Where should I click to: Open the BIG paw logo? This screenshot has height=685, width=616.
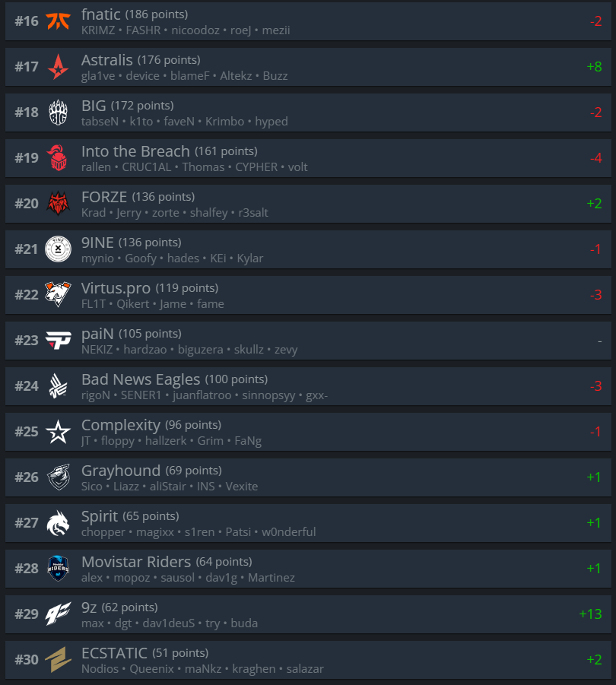(x=58, y=113)
